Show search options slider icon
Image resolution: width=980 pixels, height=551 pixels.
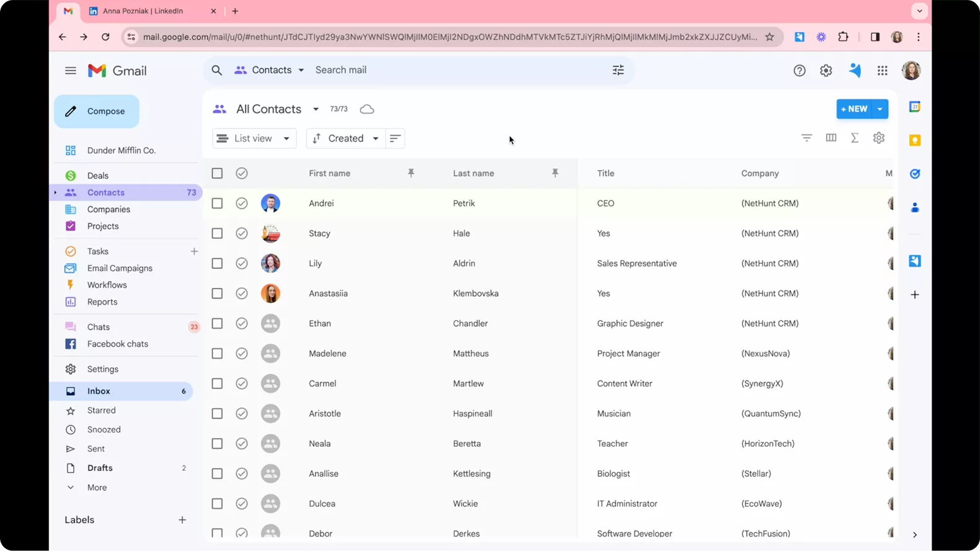(x=618, y=70)
